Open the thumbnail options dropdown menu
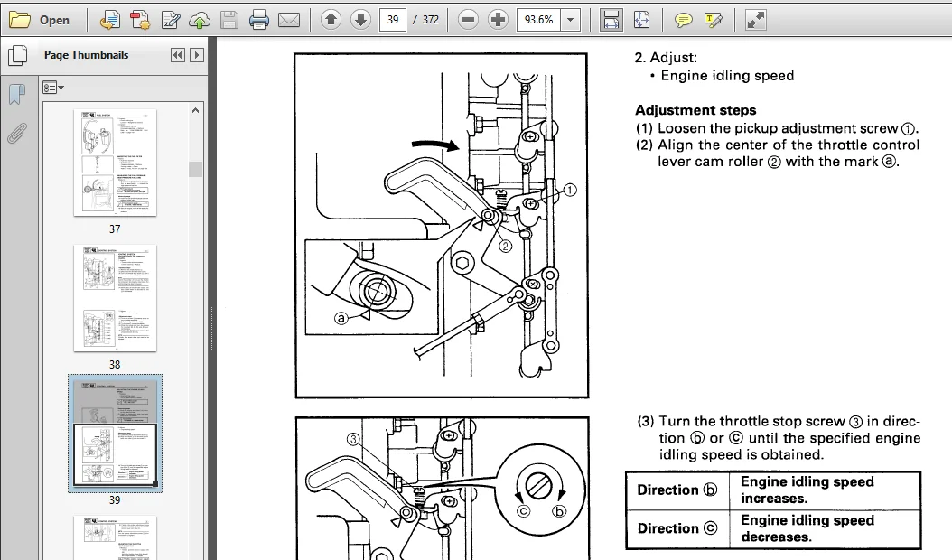The height and width of the screenshot is (560, 952). pos(53,88)
